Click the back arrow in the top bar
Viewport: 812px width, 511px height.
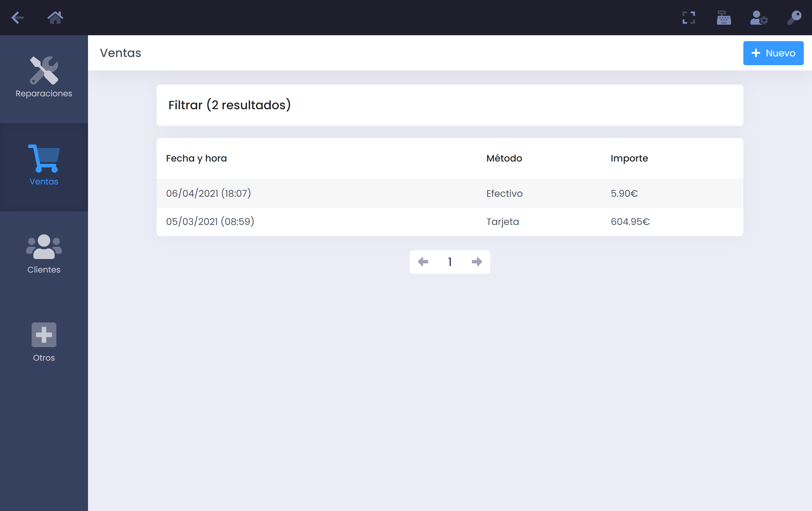coord(18,18)
